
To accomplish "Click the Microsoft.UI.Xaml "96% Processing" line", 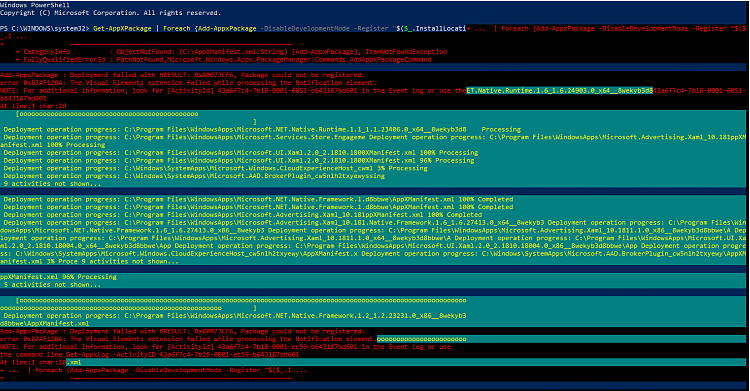I will coord(239,161).
